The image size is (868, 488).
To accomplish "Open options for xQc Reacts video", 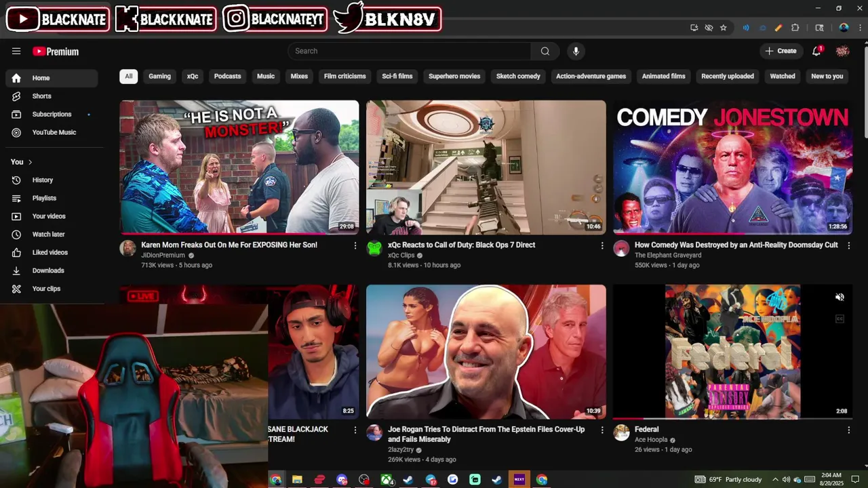I will pyautogui.click(x=601, y=245).
